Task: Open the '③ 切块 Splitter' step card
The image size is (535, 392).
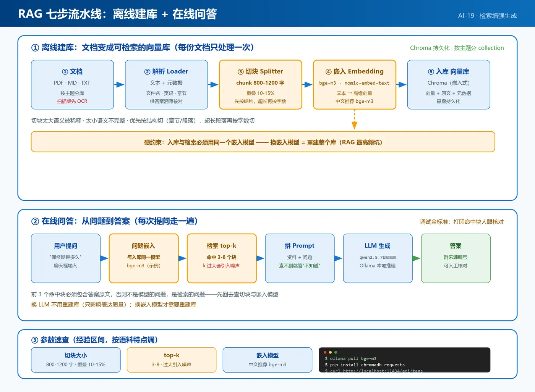Action: click(261, 85)
